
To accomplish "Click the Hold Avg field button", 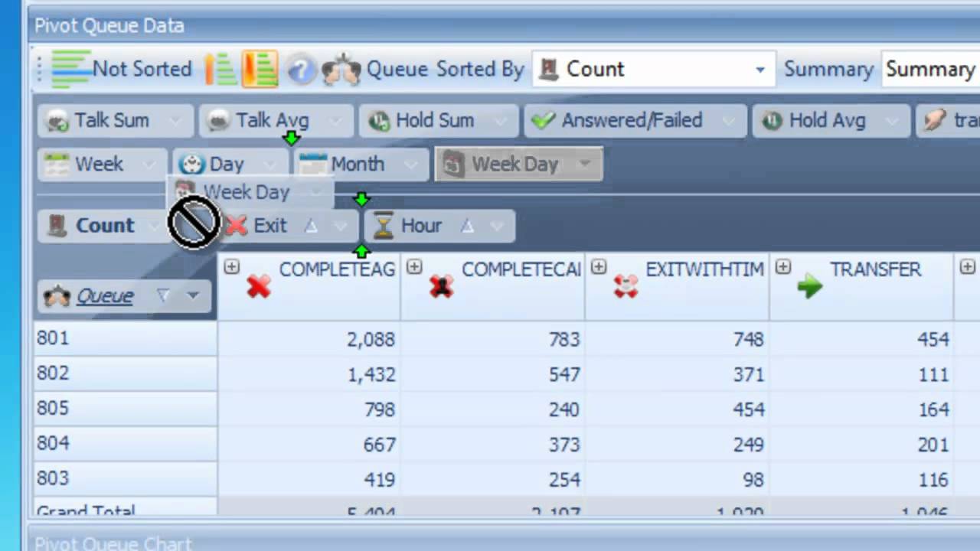I will pyautogui.click(x=830, y=120).
